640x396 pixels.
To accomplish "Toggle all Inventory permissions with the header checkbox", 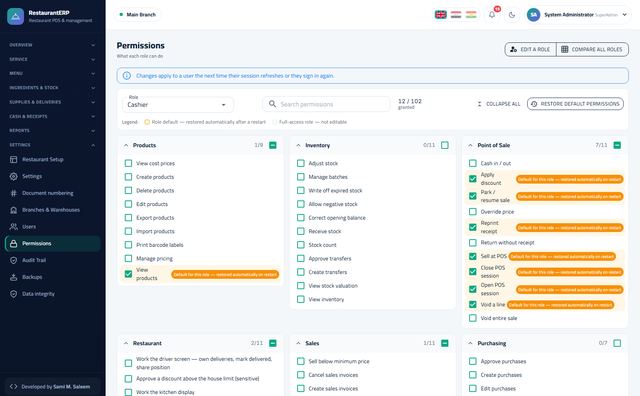I will point(445,145).
